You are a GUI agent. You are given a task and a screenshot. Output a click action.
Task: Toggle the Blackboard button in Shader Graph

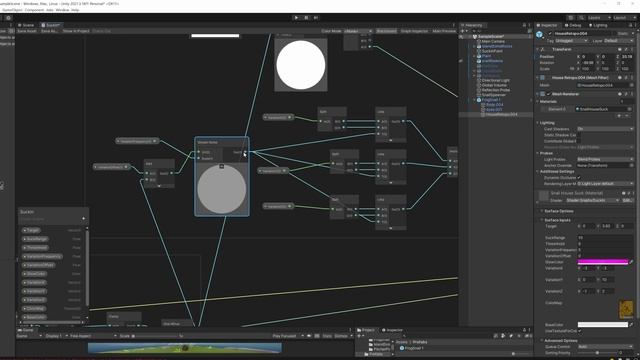click(x=386, y=31)
